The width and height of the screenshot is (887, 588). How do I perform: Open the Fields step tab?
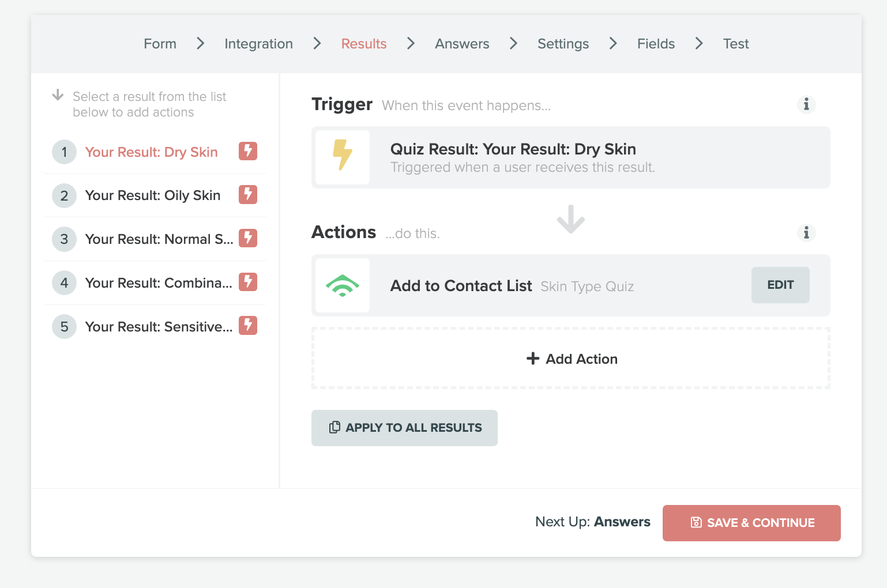[x=656, y=44]
